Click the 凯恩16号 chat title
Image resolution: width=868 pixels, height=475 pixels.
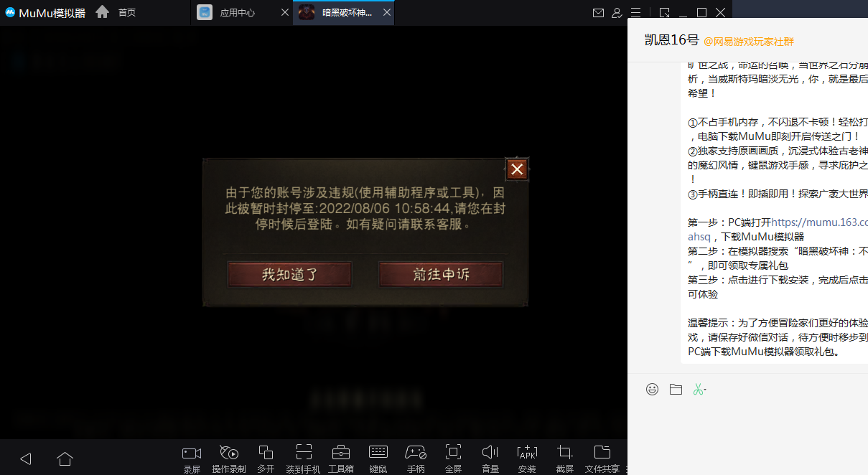(671, 40)
